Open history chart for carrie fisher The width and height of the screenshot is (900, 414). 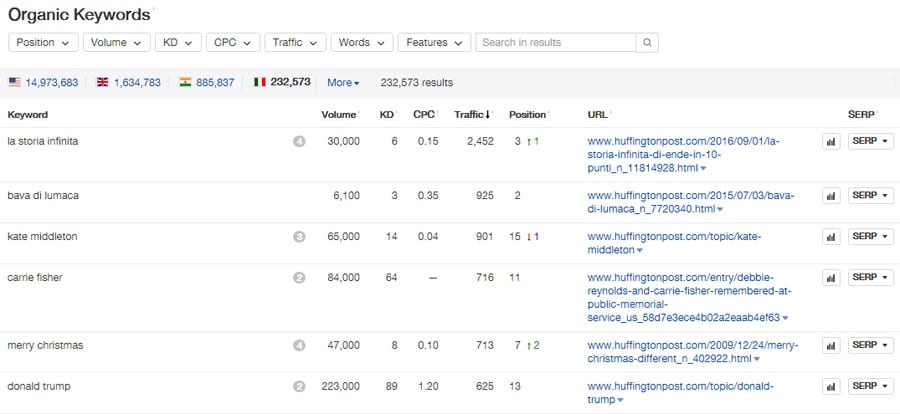click(831, 278)
